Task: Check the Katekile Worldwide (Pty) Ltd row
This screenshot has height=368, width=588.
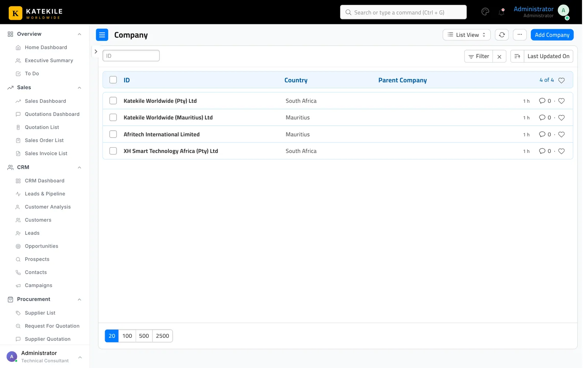Action: (x=113, y=101)
